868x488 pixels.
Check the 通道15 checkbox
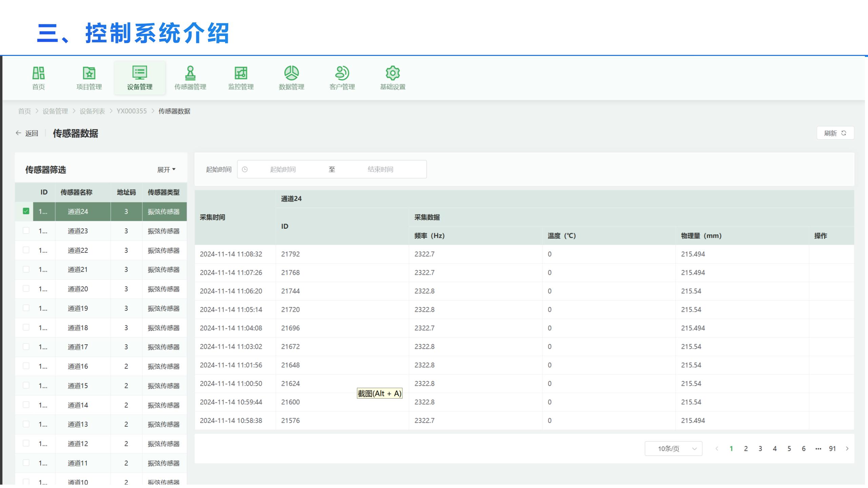[26, 385]
